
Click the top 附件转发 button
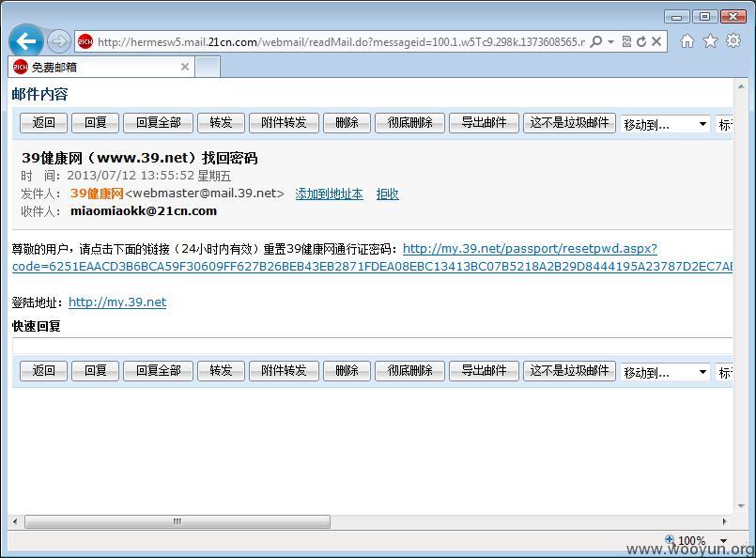284,122
